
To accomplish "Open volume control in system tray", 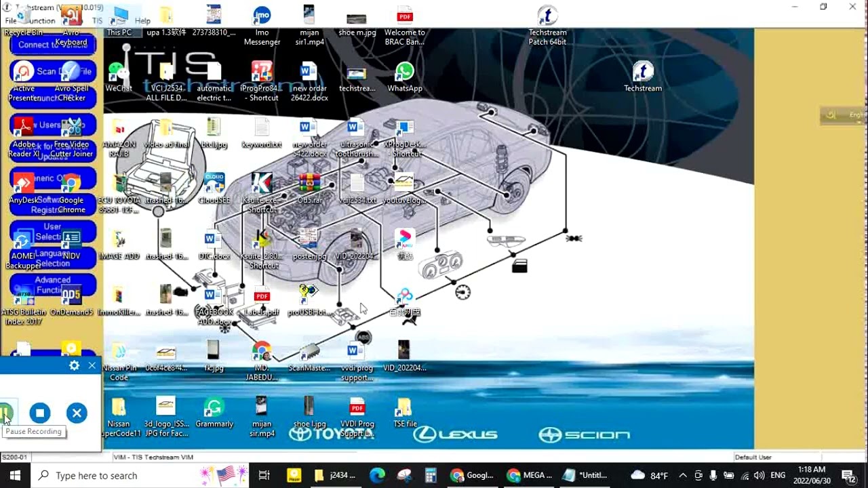I will 759,475.
